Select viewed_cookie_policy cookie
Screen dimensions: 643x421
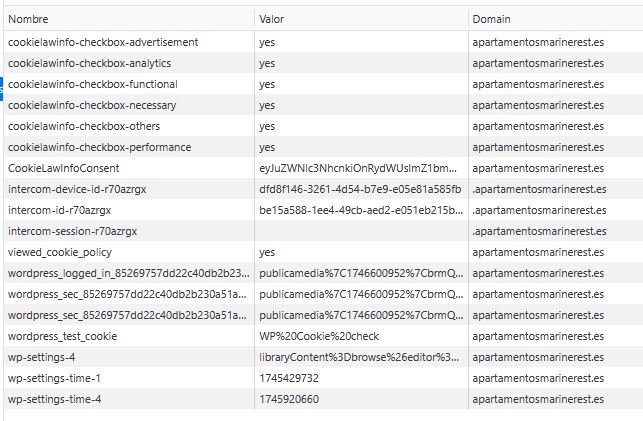[x=323, y=252]
